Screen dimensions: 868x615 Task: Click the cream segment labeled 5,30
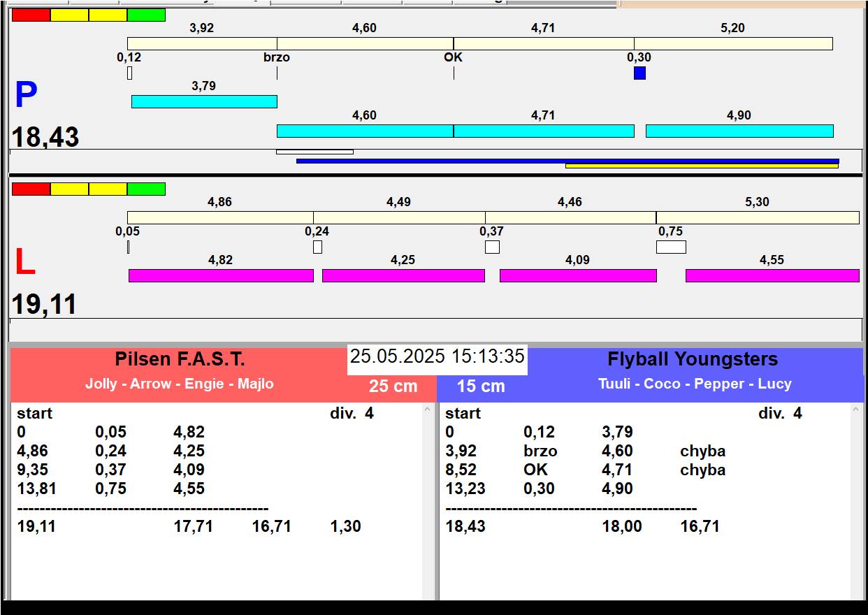pyautogui.click(x=758, y=217)
